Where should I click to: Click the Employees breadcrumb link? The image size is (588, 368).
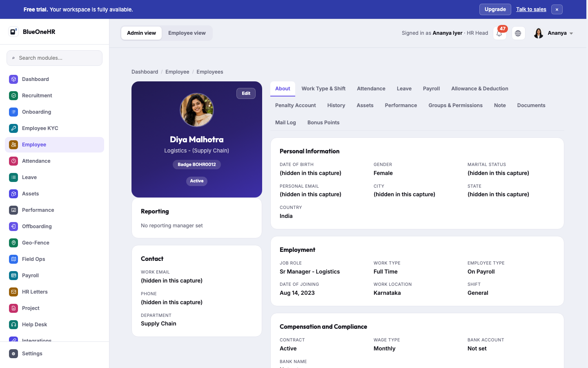coord(210,72)
